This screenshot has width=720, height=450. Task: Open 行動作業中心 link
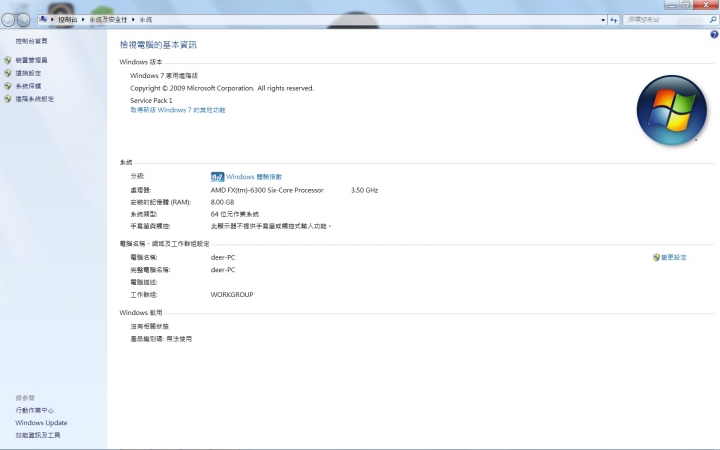34,411
